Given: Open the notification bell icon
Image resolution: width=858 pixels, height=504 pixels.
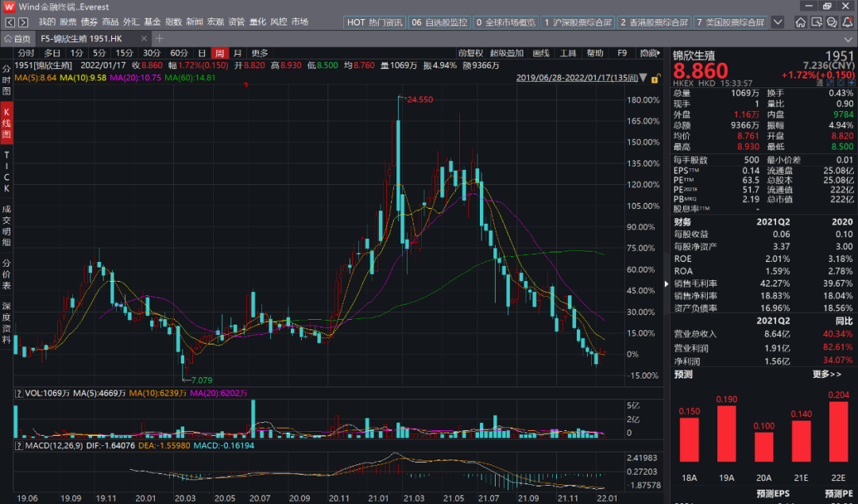Looking at the screenshot, I should pyautogui.click(x=848, y=22).
